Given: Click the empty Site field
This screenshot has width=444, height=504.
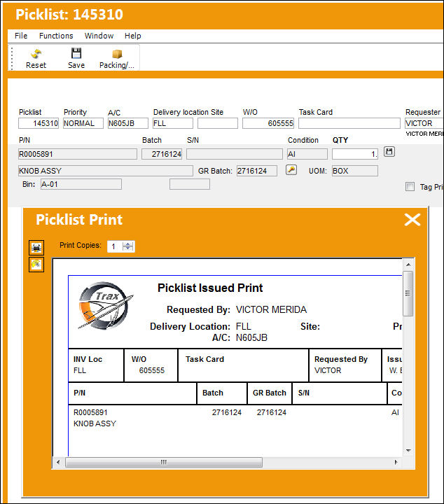Looking at the screenshot, I should tap(218, 123).
